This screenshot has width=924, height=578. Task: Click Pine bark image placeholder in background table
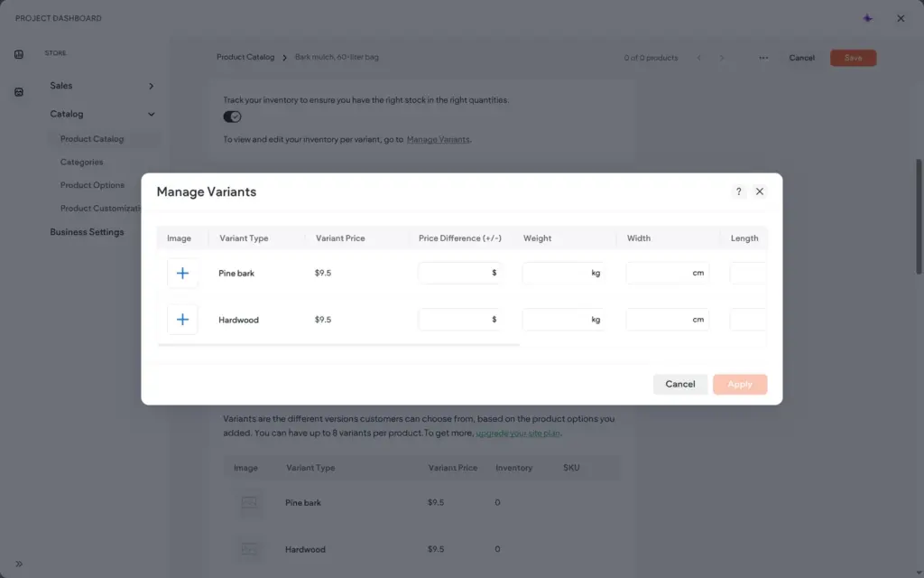[x=249, y=502]
